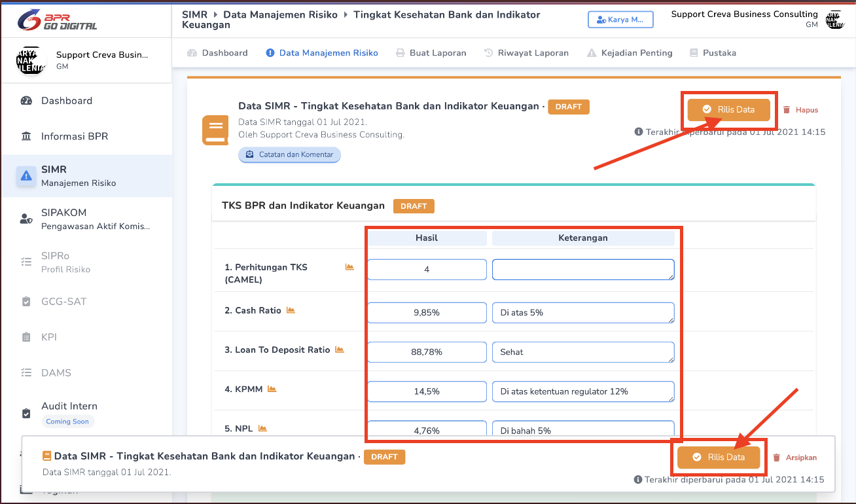Click the Audit Intern clipboard-check icon
The height and width of the screenshot is (504, 856).
pos(26,414)
